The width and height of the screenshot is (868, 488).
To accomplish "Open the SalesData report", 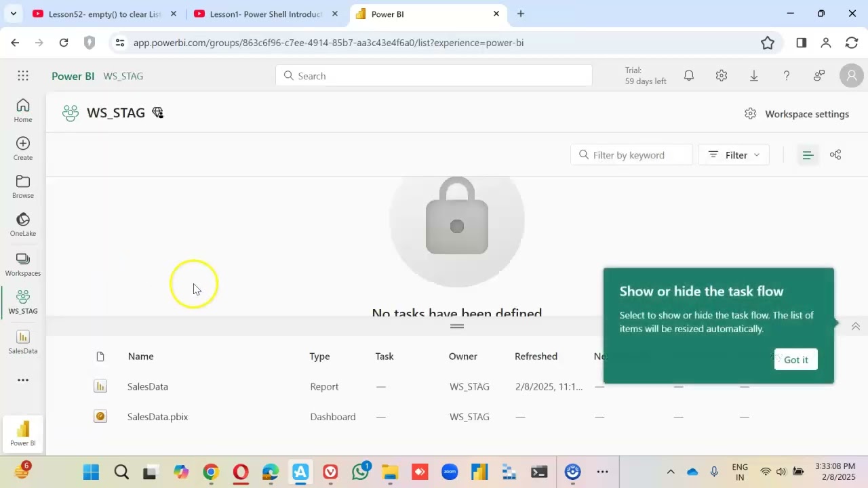I will (148, 386).
